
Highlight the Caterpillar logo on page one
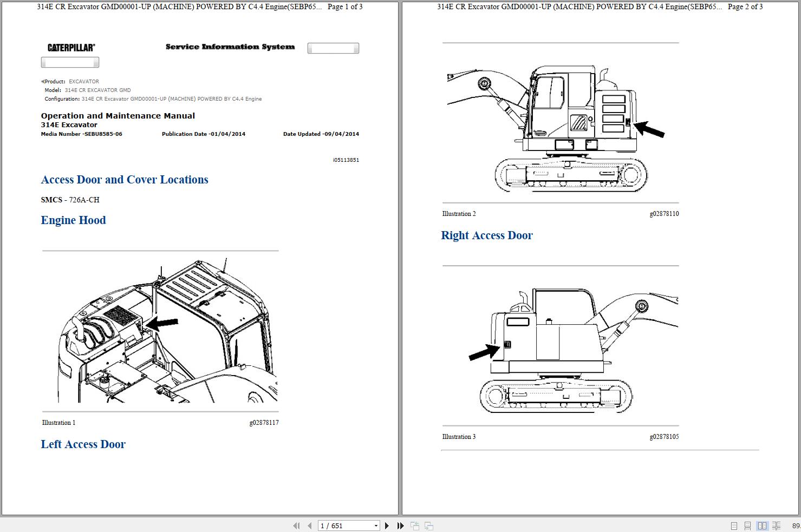pos(70,47)
